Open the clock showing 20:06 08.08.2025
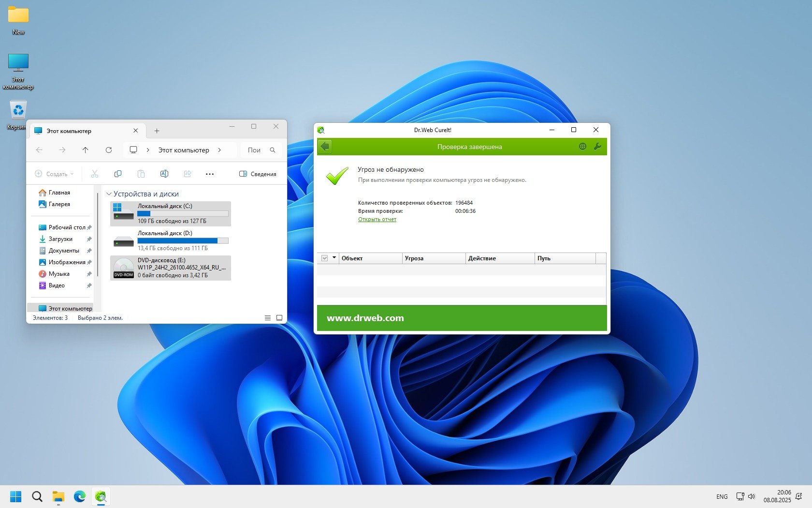The height and width of the screenshot is (508, 812). point(777,496)
